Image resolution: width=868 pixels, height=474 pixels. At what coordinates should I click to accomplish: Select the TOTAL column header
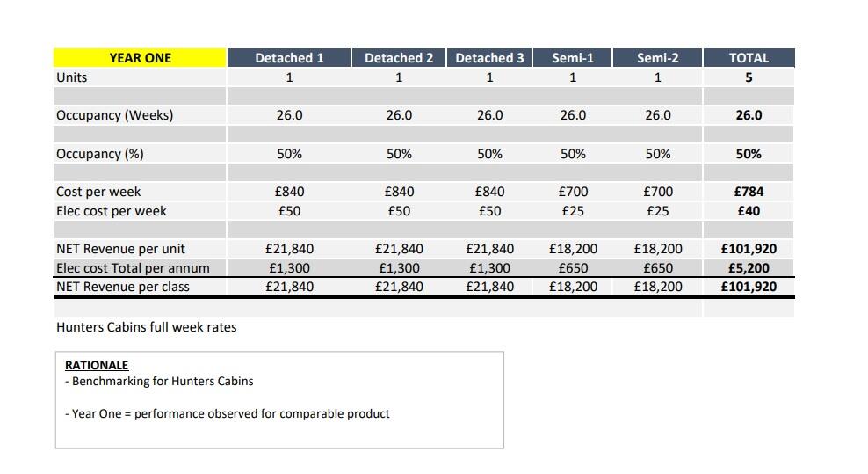[x=749, y=58]
